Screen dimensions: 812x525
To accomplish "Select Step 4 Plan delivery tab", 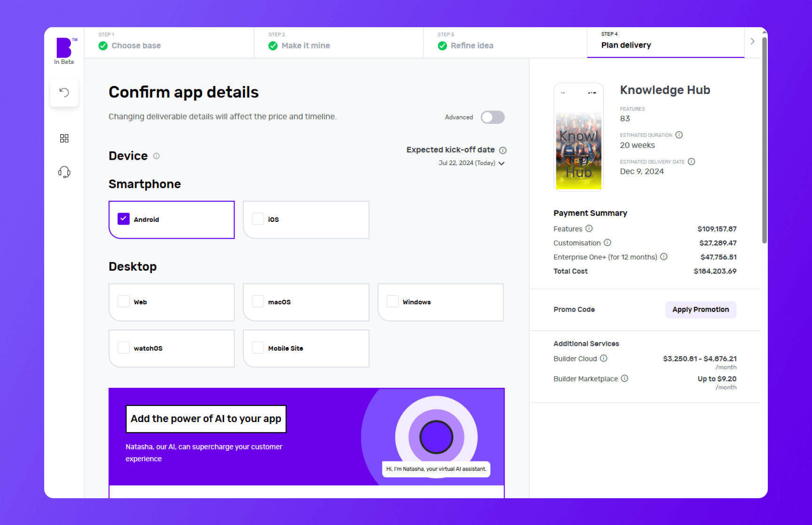I will pos(666,42).
